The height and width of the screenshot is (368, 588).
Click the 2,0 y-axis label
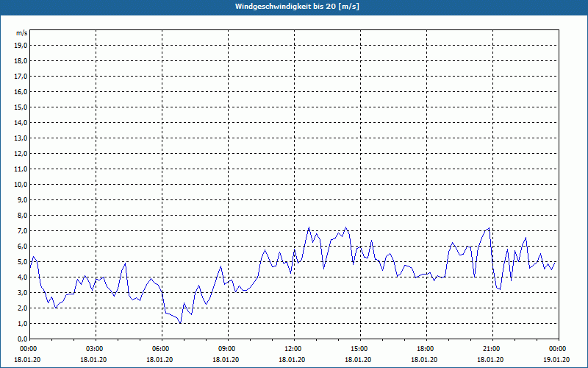click(22, 308)
